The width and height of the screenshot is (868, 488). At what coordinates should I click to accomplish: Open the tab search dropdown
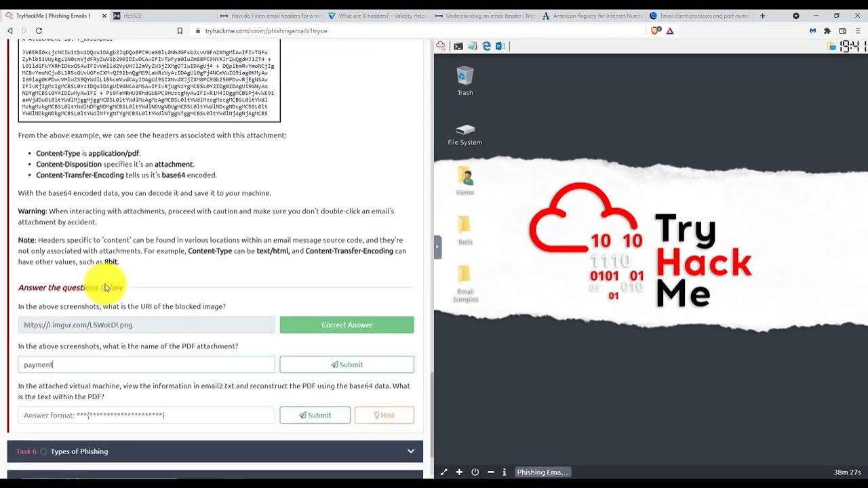(x=796, y=16)
